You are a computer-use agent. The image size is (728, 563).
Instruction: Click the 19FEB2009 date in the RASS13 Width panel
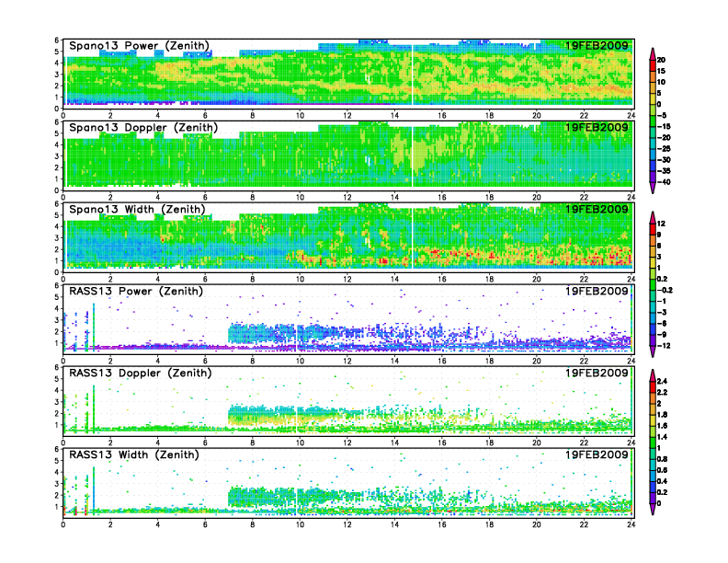[x=597, y=454]
